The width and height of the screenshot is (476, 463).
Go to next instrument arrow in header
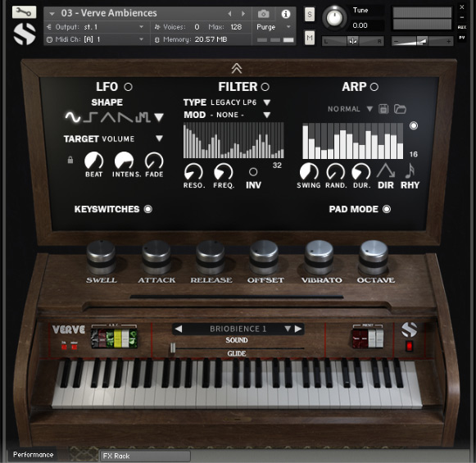pyautogui.click(x=243, y=14)
